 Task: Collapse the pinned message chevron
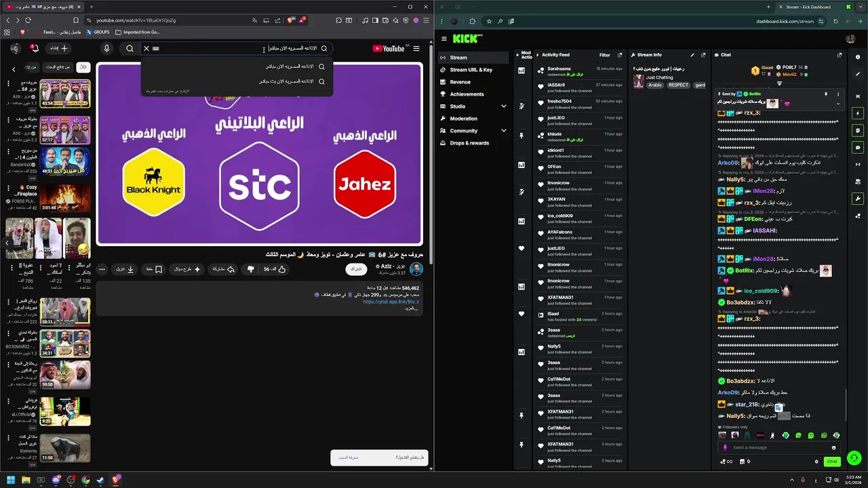pos(838,104)
